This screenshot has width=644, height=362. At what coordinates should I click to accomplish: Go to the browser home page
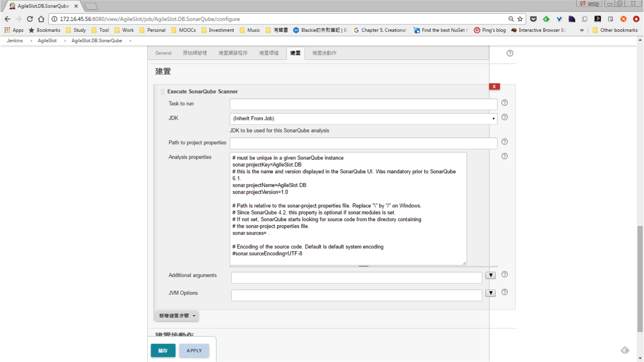[x=41, y=19]
